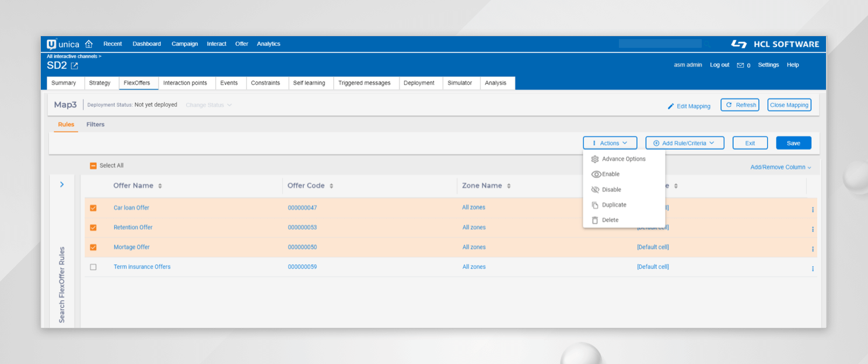The height and width of the screenshot is (364, 868).
Task: Click the Edit Mapping pencil icon
Action: 671,106
